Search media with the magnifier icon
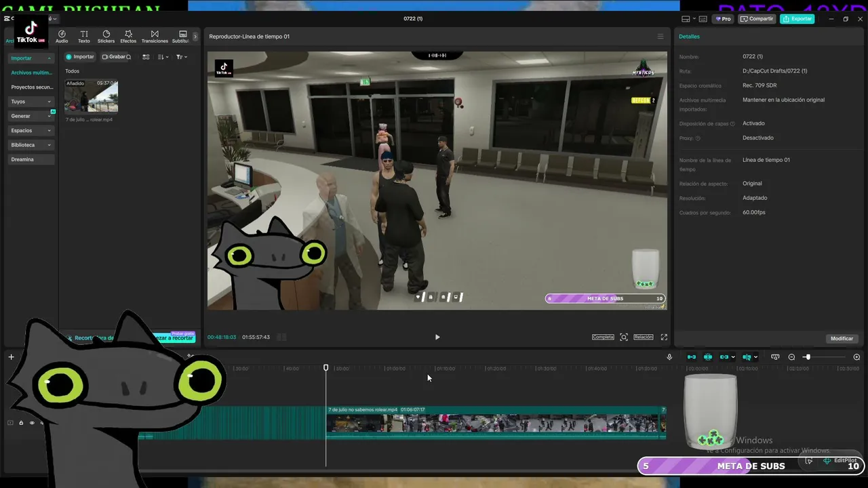Viewport: 868px width, 488px height. [128, 57]
